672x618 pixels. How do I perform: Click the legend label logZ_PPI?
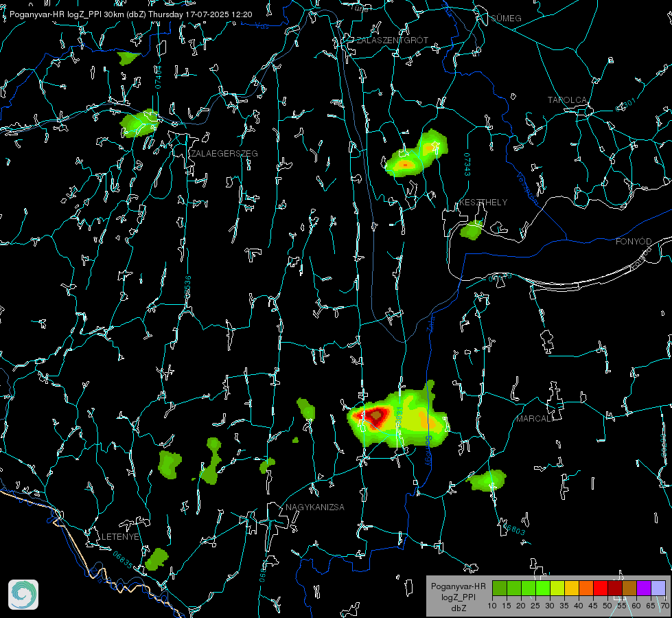458,597
